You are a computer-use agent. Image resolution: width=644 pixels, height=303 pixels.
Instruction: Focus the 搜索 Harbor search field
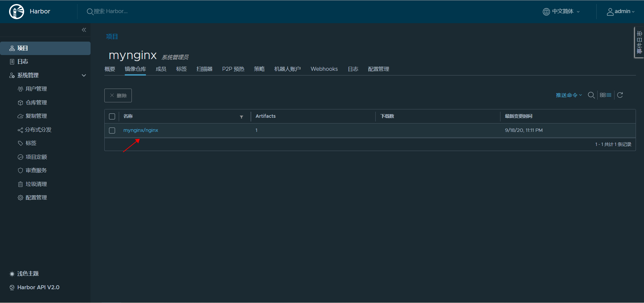(x=111, y=11)
